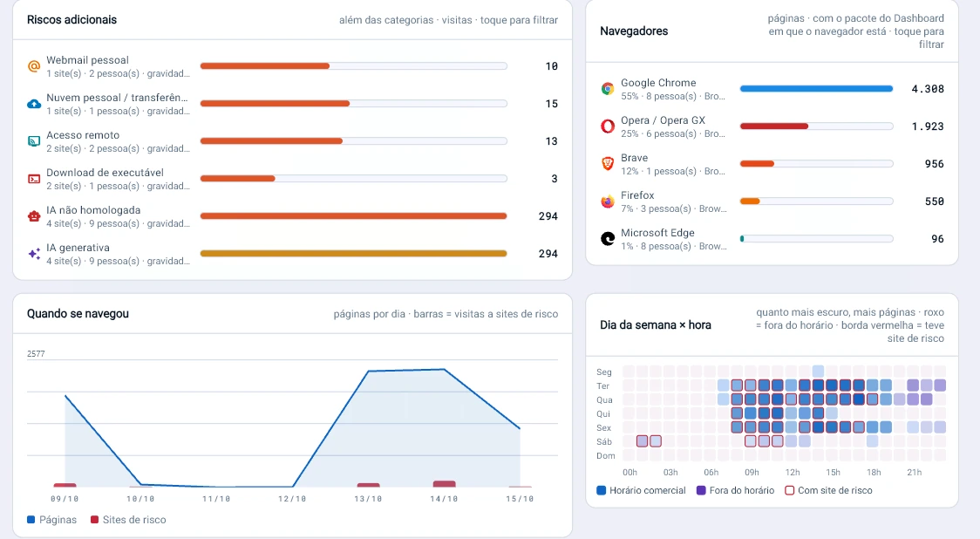Select the Microsoft Edge icon

(x=608, y=239)
